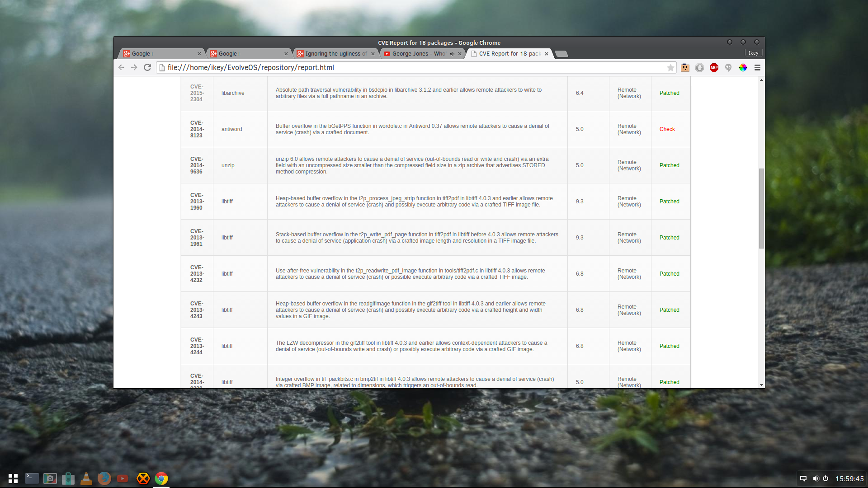Click the Patched status for libarchive

tap(669, 93)
